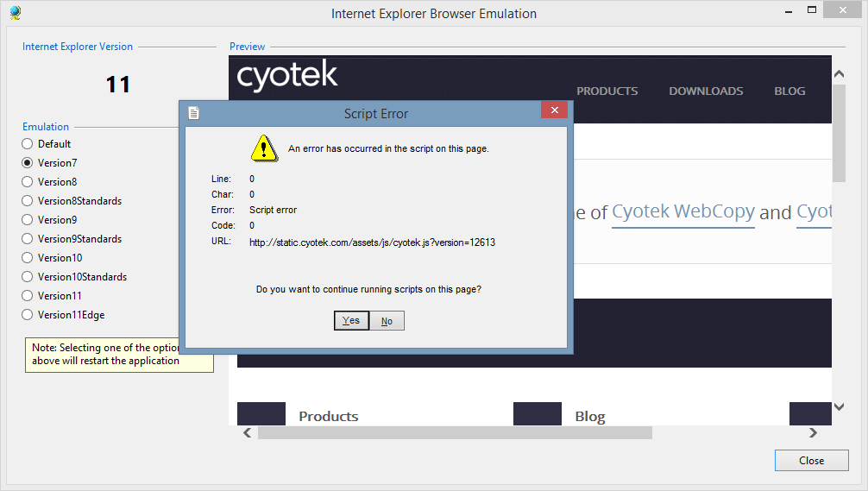
Task: Maximize the Browser Emulation window
Action: (812, 10)
